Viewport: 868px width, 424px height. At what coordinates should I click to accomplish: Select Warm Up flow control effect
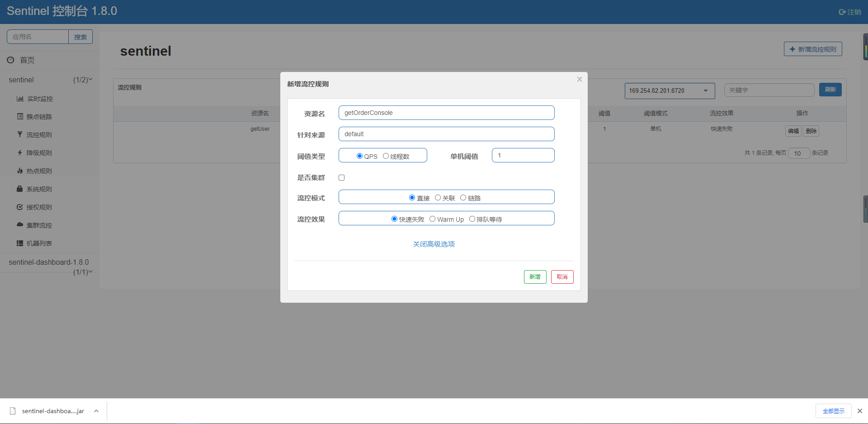pyautogui.click(x=432, y=219)
